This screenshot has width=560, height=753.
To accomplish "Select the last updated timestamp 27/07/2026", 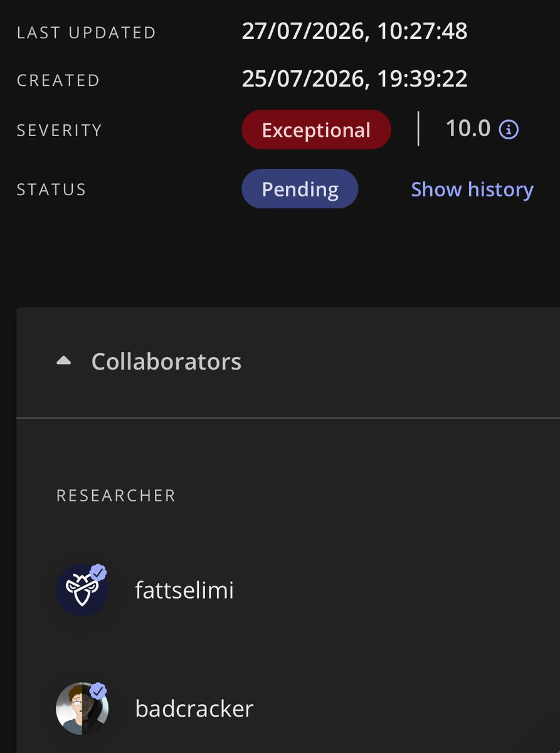I will [x=354, y=31].
